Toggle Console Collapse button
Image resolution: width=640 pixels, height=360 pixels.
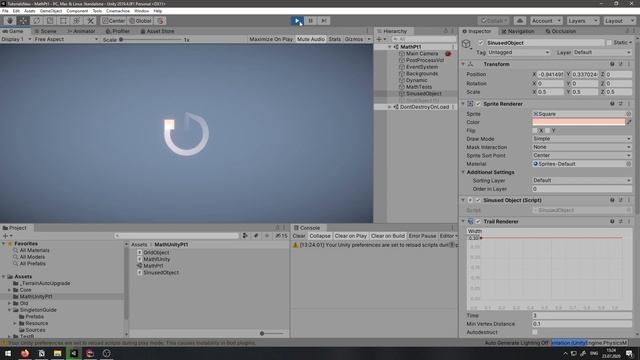(320, 236)
